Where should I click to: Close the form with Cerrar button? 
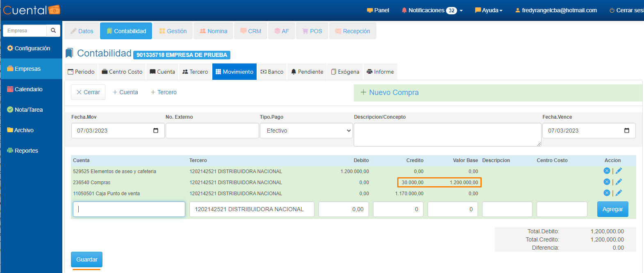point(88,92)
